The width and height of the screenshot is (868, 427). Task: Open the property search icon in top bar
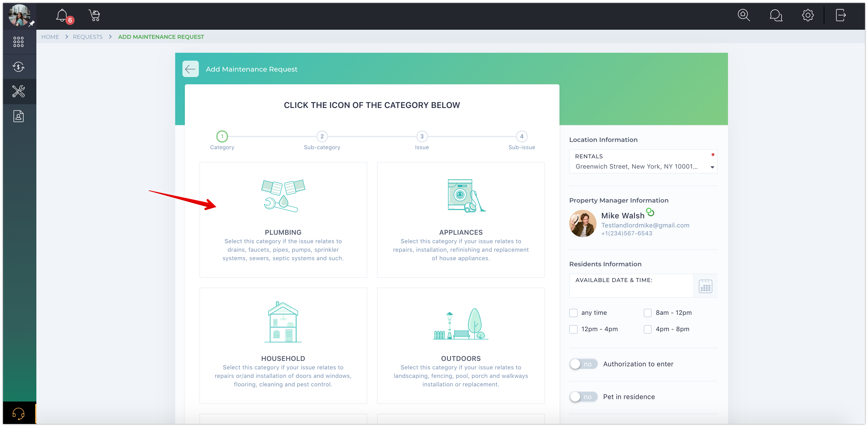coord(743,15)
